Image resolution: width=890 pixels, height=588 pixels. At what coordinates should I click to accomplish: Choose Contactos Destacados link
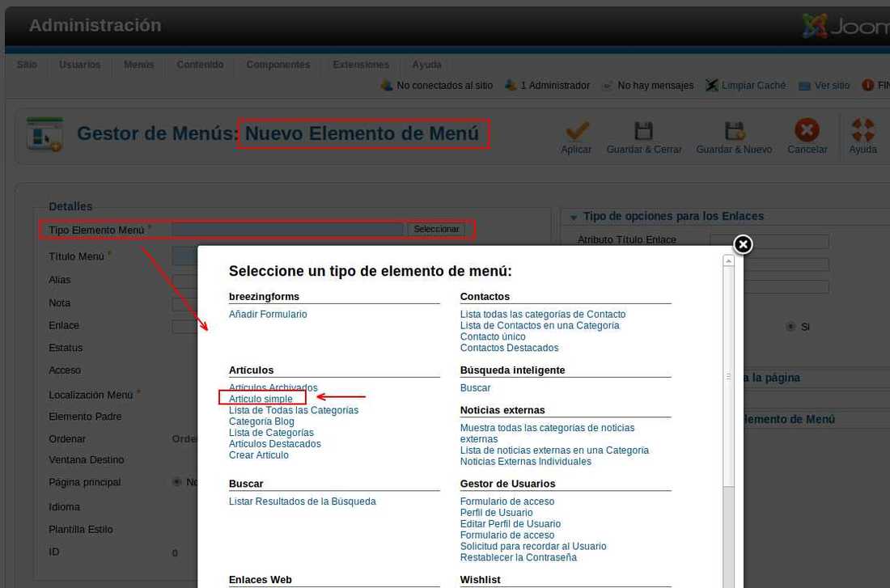click(x=509, y=348)
